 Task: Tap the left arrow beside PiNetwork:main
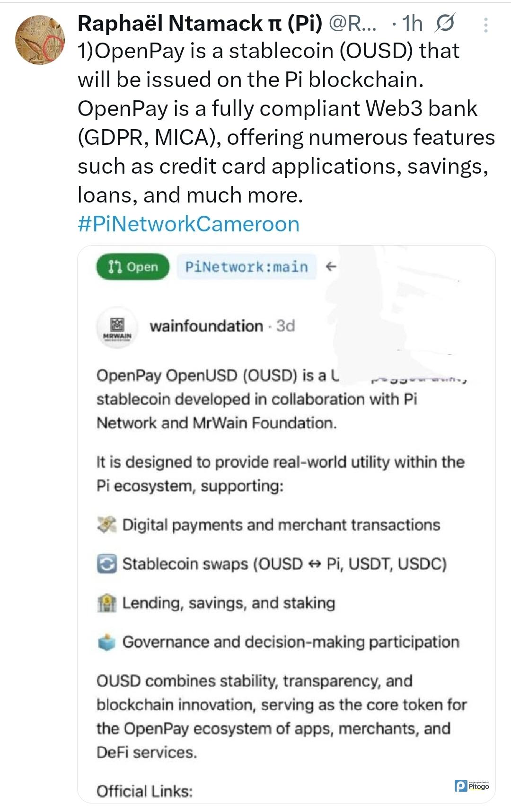(x=331, y=267)
